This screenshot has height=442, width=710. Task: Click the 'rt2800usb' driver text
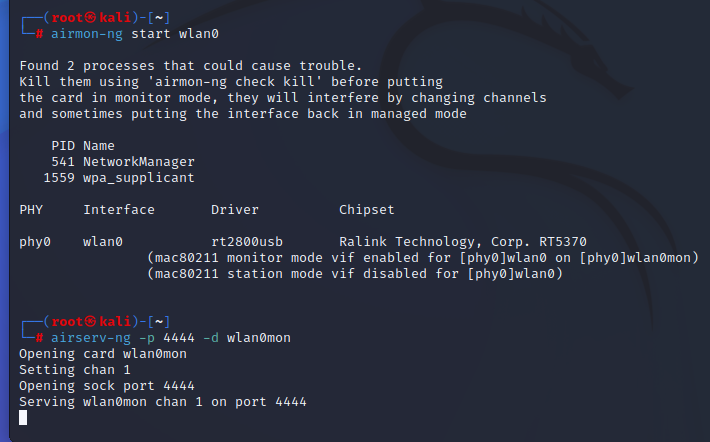(247, 241)
